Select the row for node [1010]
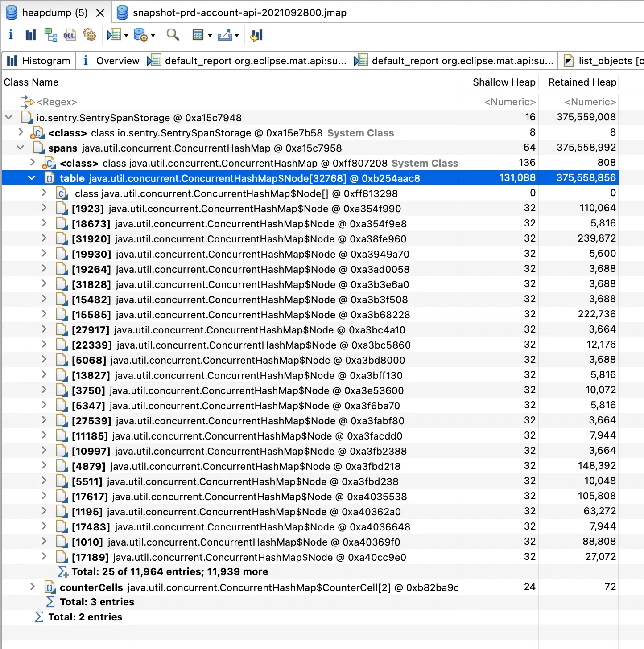Image resolution: width=644 pixels, height=649 pixels. coord(310,542)
